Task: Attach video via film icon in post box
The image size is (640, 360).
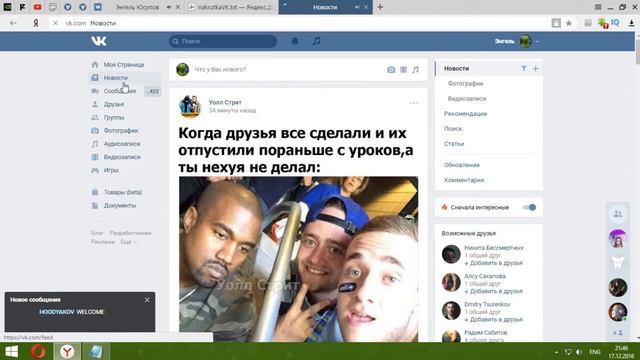Action: coord(403,69)
